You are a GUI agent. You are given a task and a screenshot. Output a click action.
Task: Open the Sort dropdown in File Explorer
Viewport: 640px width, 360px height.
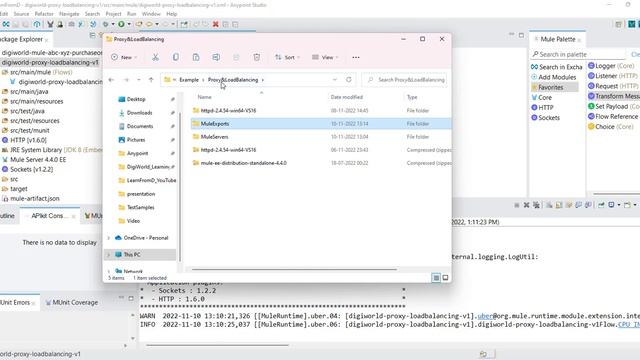coord(287,58)
